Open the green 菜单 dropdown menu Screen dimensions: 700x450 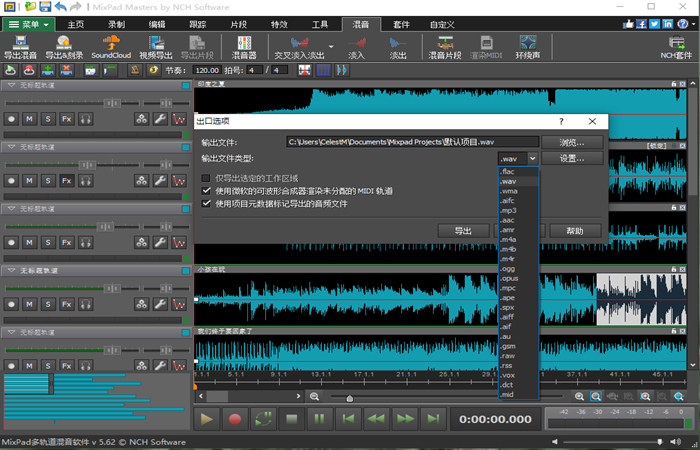(x=29, y=25)
